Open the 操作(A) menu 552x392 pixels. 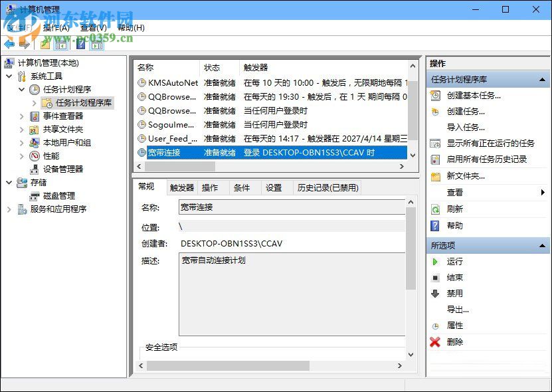56,27
